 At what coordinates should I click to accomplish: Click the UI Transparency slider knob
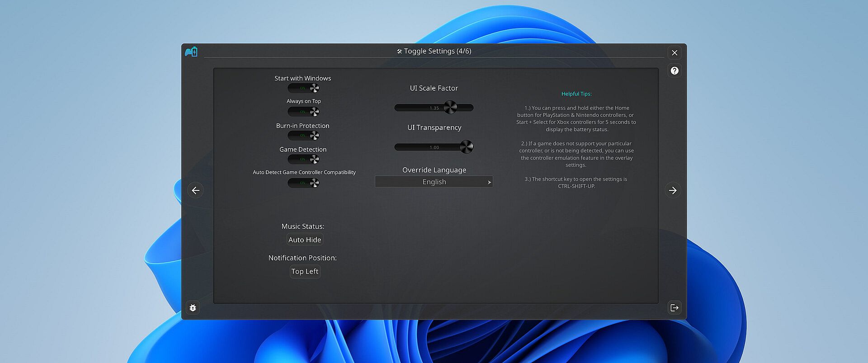pyautogui.click(x=466, y=147)
